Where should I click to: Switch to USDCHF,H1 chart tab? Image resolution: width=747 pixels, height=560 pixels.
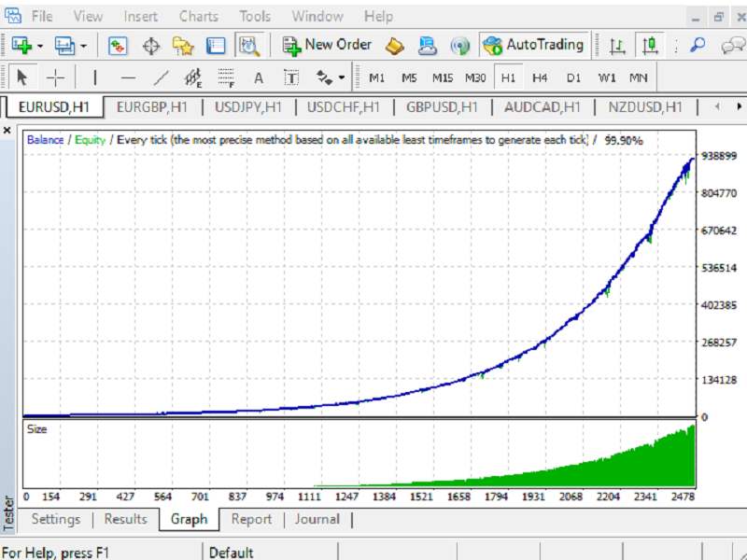(344, 107)
